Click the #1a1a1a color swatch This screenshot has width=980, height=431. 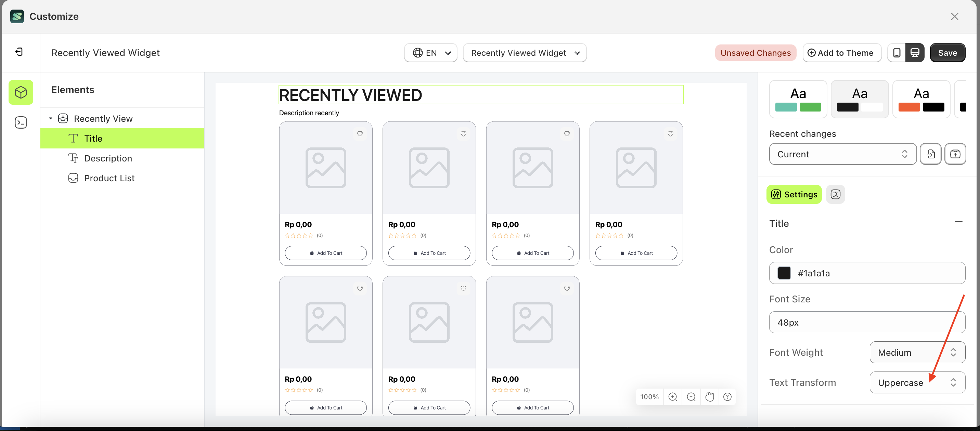pos(785,273)
